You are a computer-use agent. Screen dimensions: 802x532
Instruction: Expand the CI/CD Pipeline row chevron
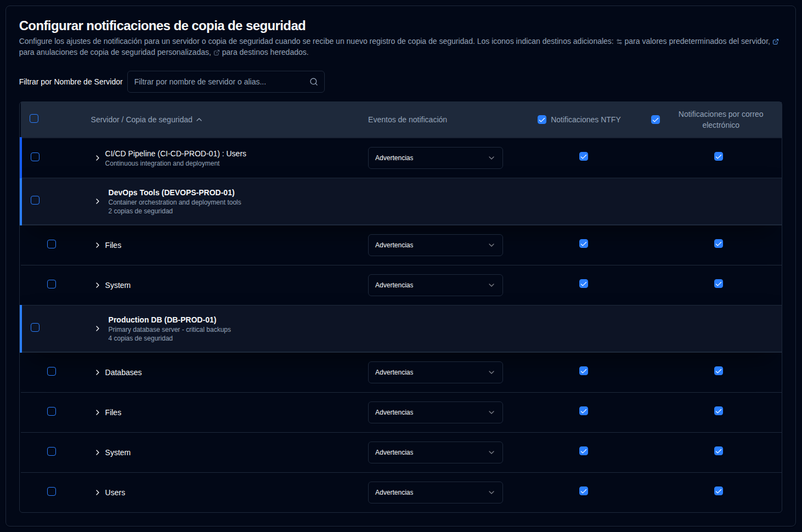click(x=98, y=158)
